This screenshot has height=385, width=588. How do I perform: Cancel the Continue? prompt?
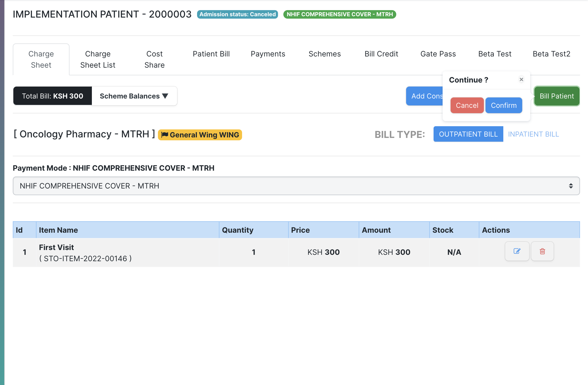click(x=467, y=105)
